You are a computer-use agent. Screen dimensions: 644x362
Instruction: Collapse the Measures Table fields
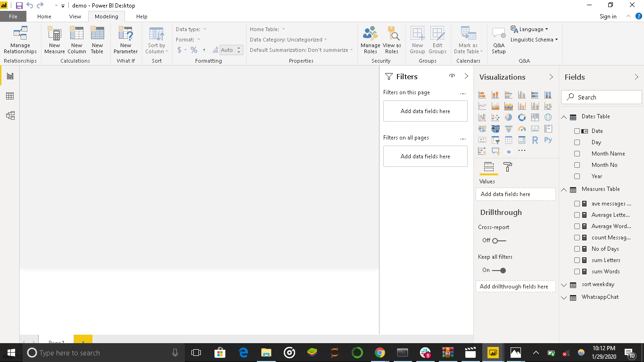point(564,189)
